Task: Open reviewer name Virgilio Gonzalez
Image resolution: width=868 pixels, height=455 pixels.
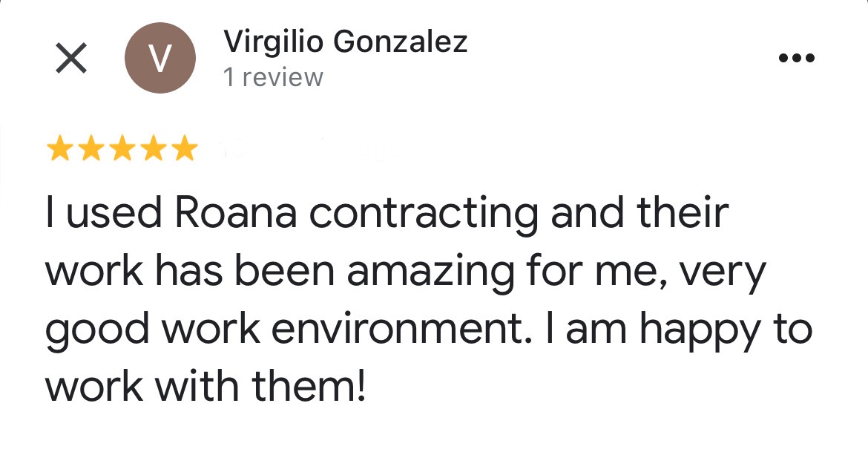Action: point(345,42)
